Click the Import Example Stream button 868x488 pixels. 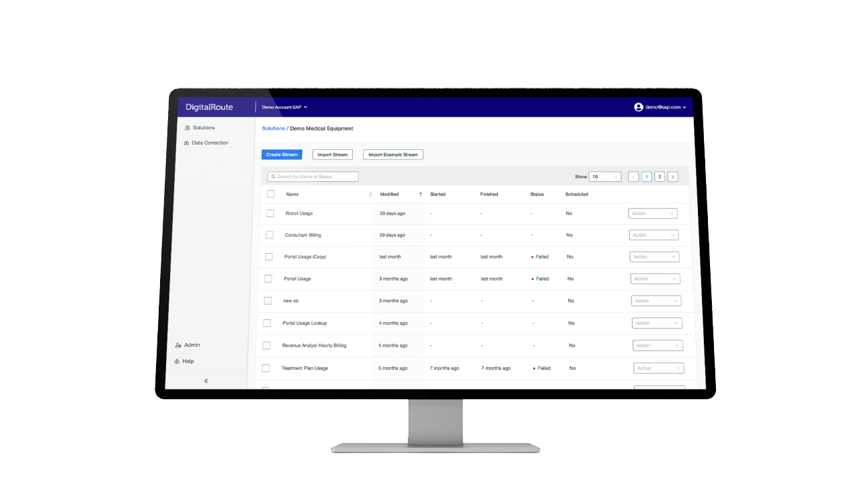393,154
